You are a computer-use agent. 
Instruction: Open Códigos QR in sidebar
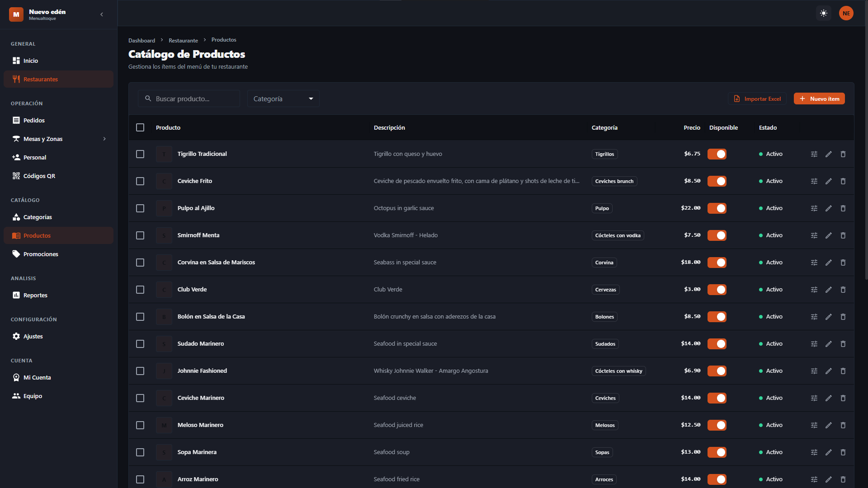(x=39, y=176)
